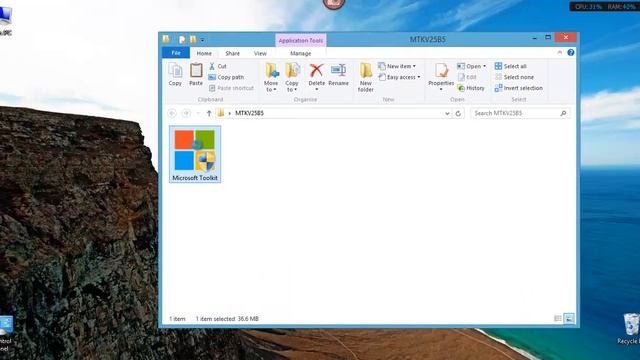Refresh the current folder
The height and width of the screenshot is (360, 640).
tap(458, 113)
